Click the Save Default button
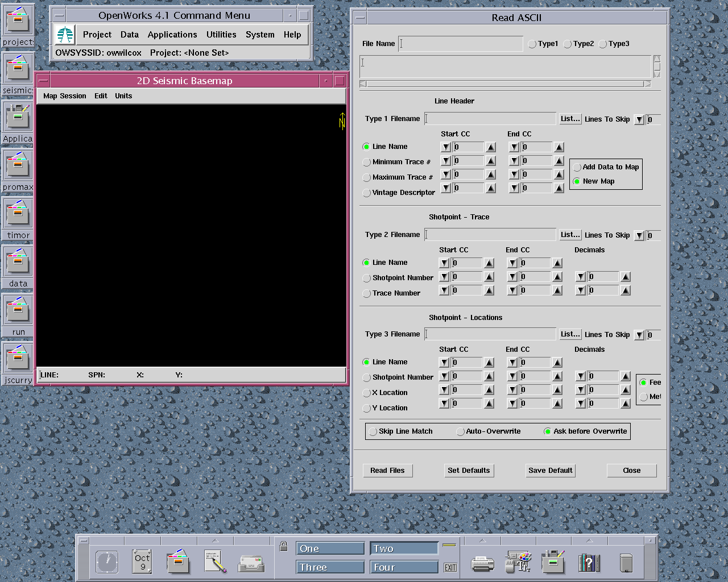 [x=551, y=471]
